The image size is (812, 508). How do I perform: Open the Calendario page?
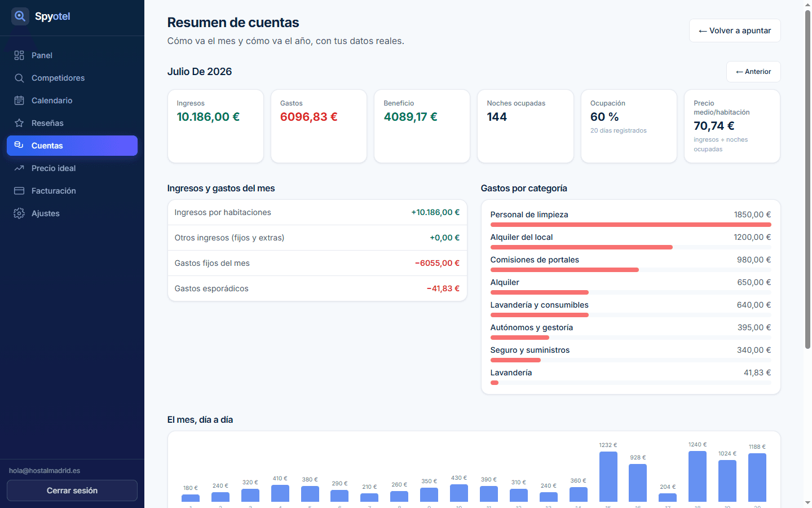pos(72,100)
